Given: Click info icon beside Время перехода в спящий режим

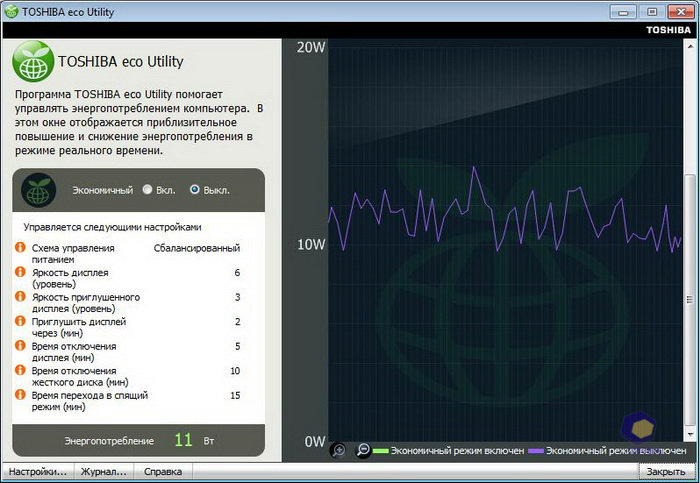Looking at the screenshot, I should click(19, 395).
